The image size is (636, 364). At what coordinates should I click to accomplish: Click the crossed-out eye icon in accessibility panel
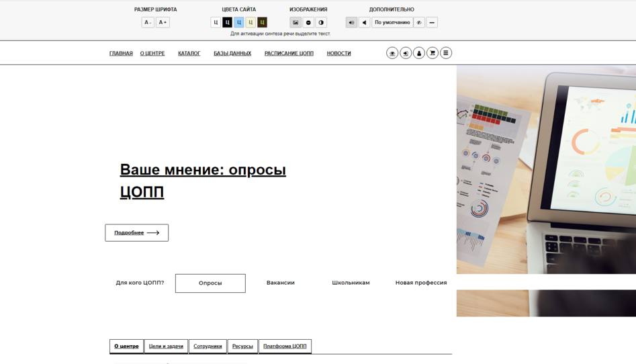click(419, 22)
